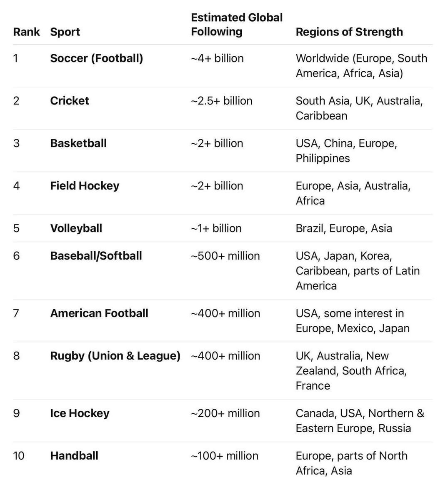Select the Ice Hockey row label
Image resolution: width=448 pixels, height=500 pixels.
point(80,413)
